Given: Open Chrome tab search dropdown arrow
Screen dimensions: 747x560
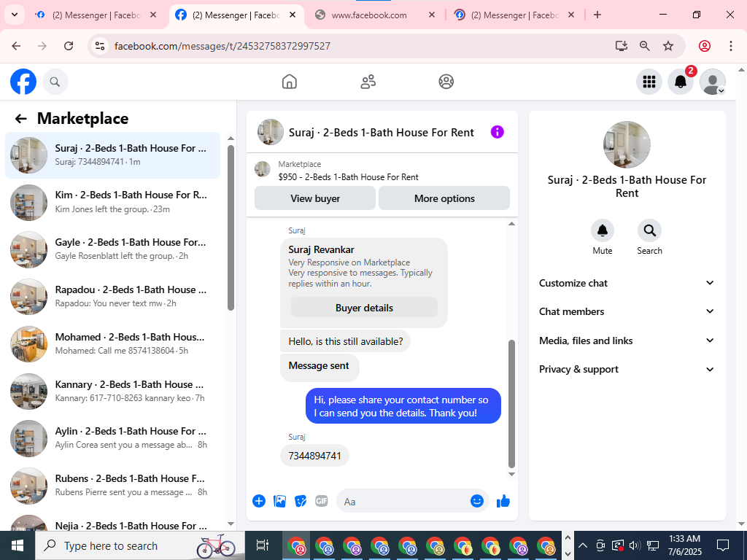Looking at the screenshot, I should [15, 15].
